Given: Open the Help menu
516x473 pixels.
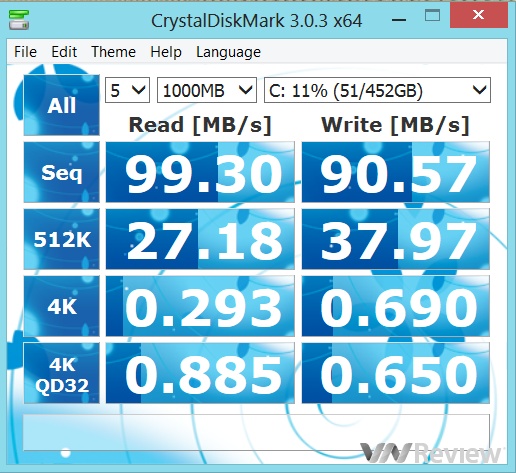Looking at the screenshot, I should pyautogui.click(x=166, y=52).
